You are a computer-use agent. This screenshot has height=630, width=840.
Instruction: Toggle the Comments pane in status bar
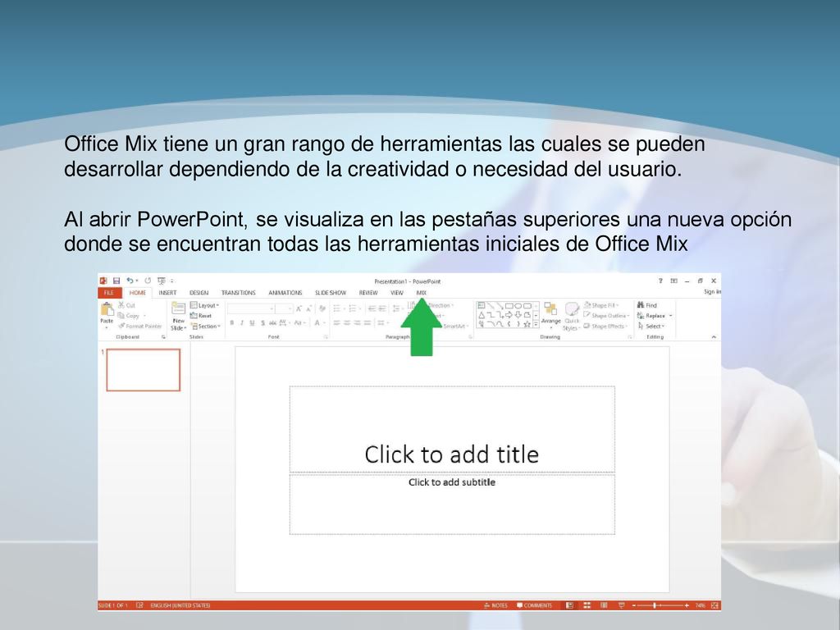click(534, 605)
